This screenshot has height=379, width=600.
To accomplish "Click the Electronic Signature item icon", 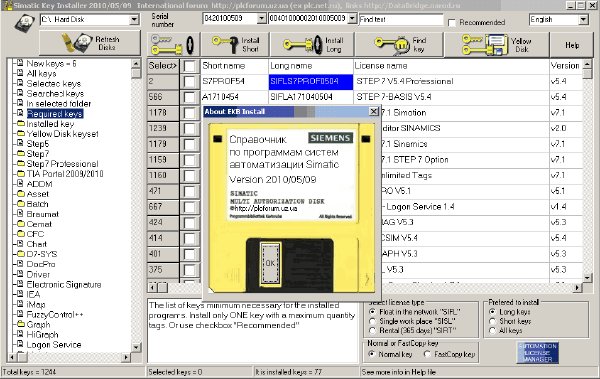I will coord(21,284).
